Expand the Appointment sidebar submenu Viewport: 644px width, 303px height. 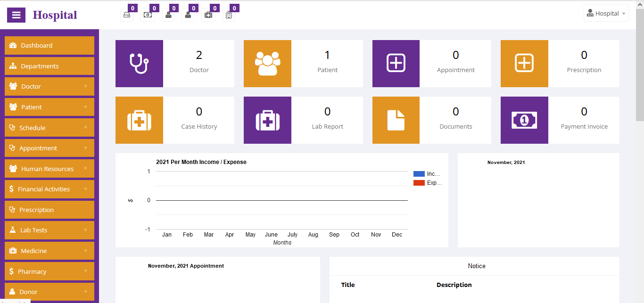pyautogui.click(x=85, y=148)
